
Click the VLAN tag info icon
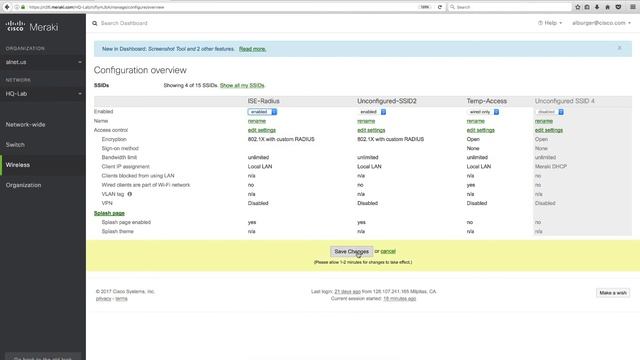click(x=130, y=194)
